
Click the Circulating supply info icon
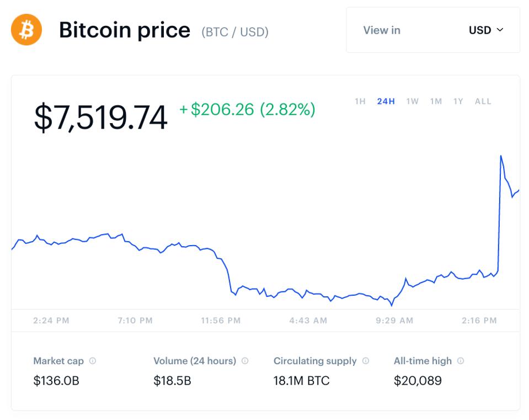coord(365,361)
